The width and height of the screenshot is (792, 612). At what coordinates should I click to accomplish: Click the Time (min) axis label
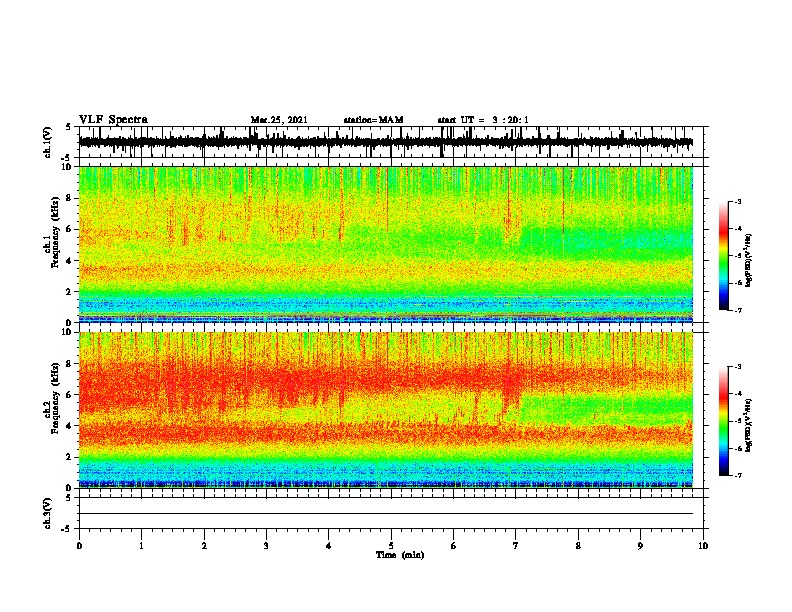400,555
